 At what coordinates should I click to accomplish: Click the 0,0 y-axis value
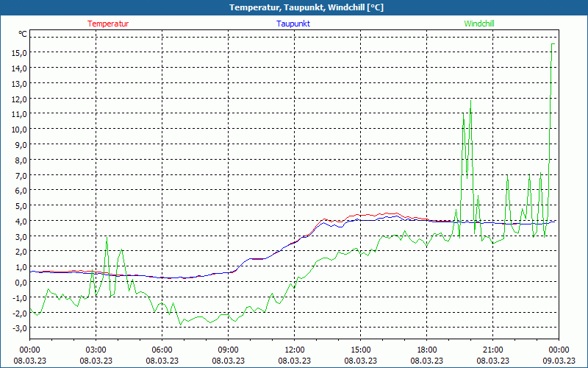[x=21, y=283]
